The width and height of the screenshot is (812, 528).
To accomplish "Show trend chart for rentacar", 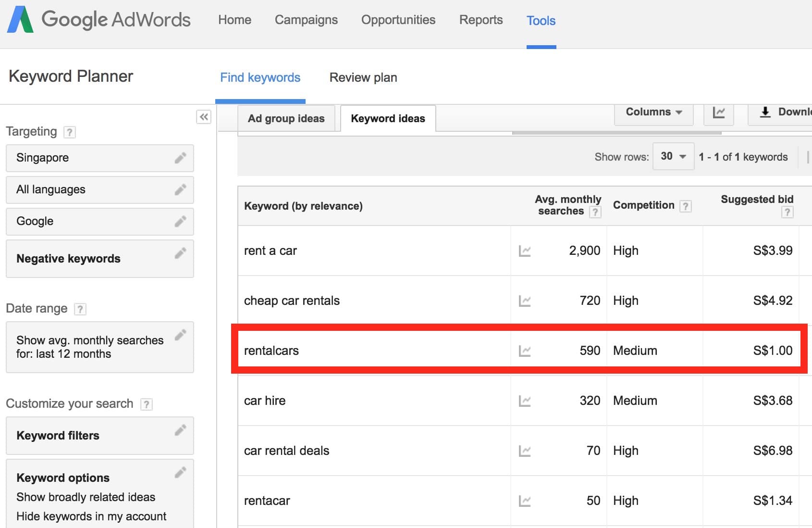I will pos(525,501).
